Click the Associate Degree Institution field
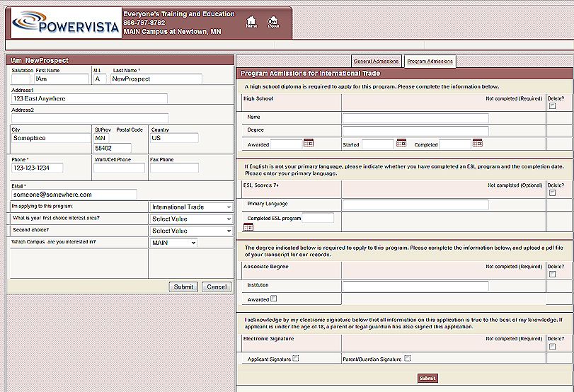This screenshot has width=574, height=392. (415, 286)
